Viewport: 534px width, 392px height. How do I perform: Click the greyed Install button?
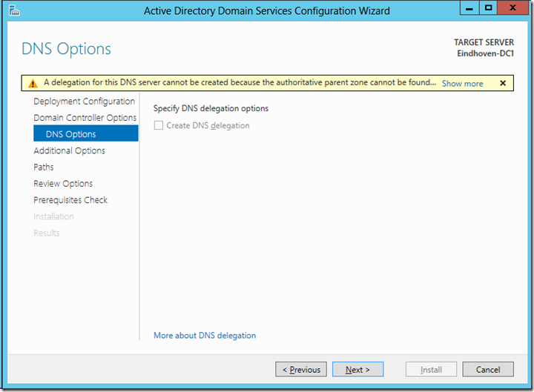431,369
